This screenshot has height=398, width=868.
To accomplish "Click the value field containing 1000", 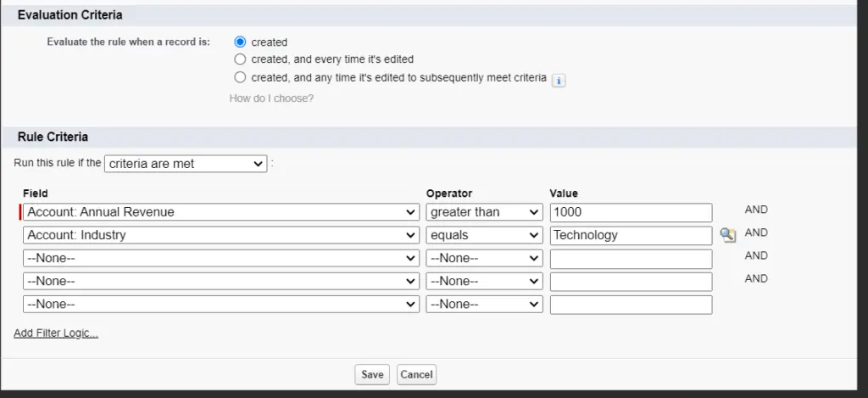I will [x=631, y=212].
